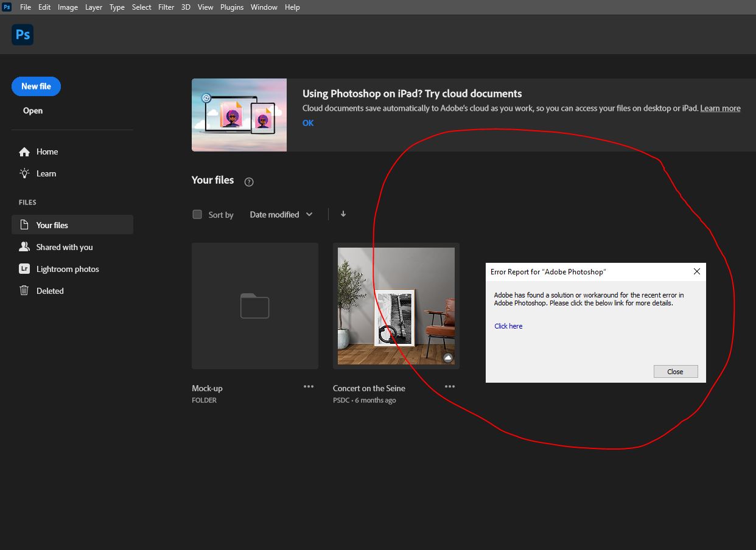Open the Deleted files trash section

[x=50, y=291]
